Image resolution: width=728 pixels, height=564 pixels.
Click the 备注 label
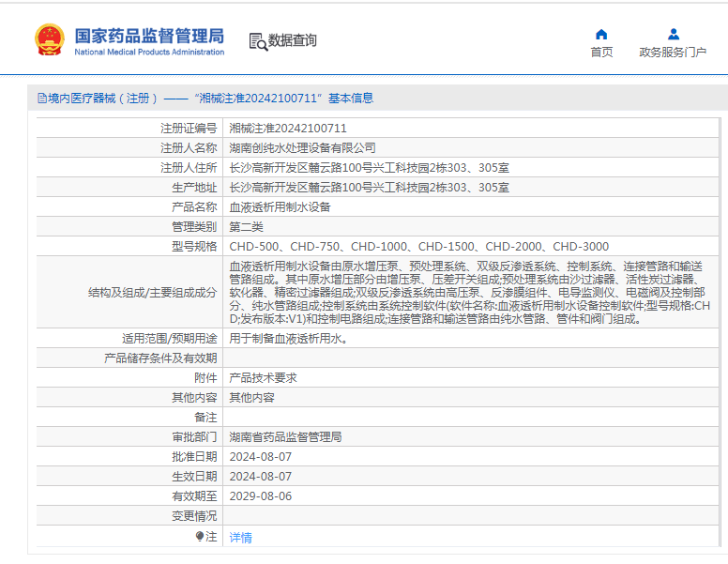coord(205,418)
